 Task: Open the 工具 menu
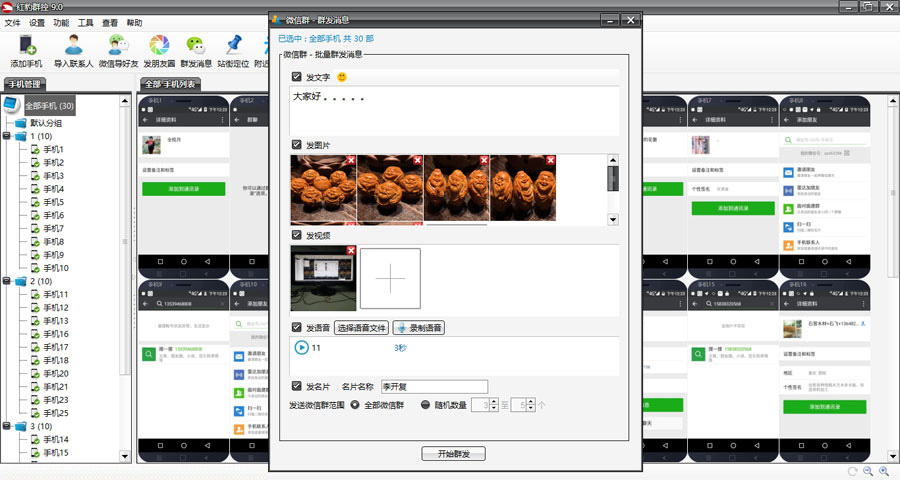coord(86,23)
